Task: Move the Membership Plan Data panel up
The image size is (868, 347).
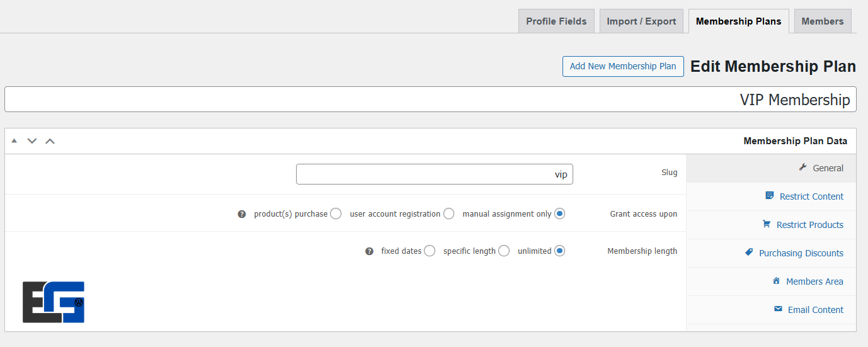Action: pyautogui.click(x=50, y=141)
